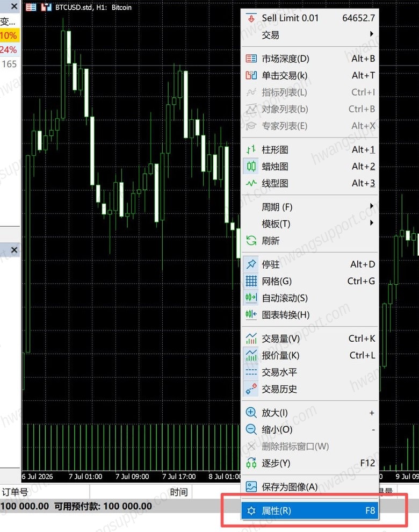Choose the 模板(T) menu label
This screenshot has width=419, height=532.
[276, 224]
